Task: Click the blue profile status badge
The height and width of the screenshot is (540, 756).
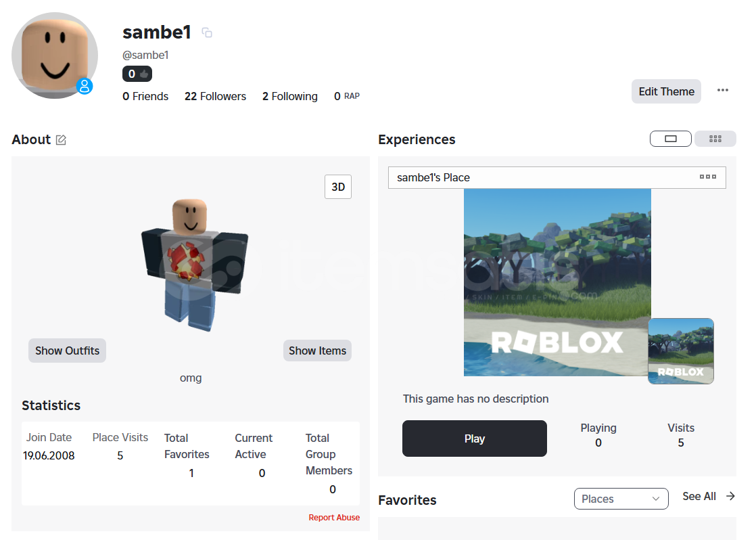Action: (x=85, y=86)
